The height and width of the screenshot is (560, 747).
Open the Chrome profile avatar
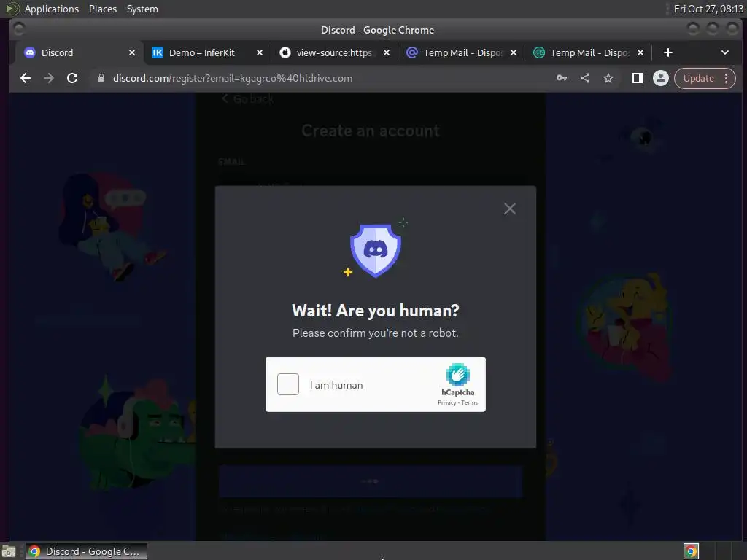(661, 78)
